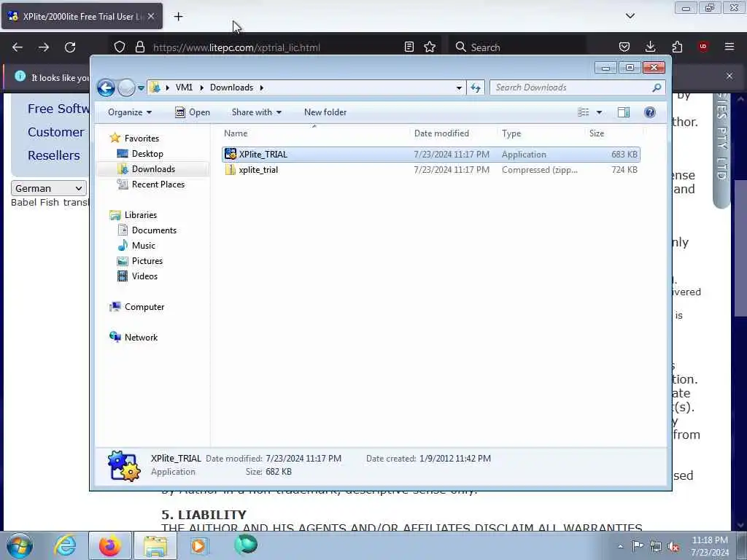Toggle Firefox reader view icon
This screenshot has width=747, height=560.
[409, 47]
